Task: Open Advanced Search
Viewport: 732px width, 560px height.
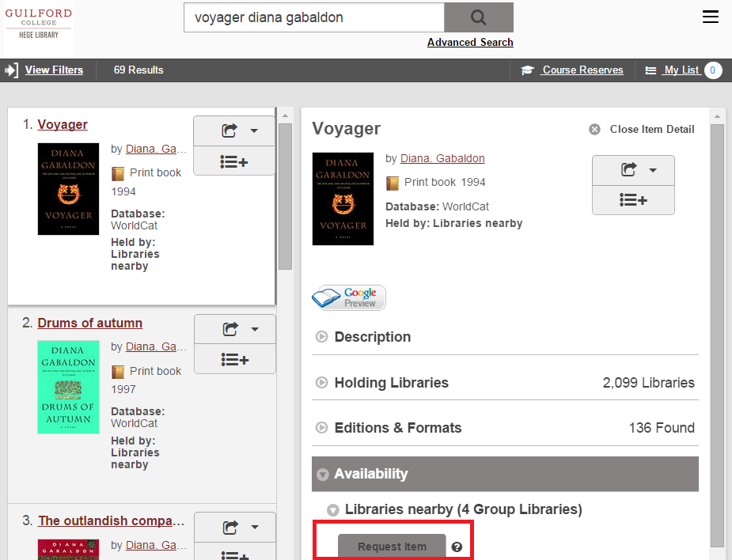Action: point(470,43)
